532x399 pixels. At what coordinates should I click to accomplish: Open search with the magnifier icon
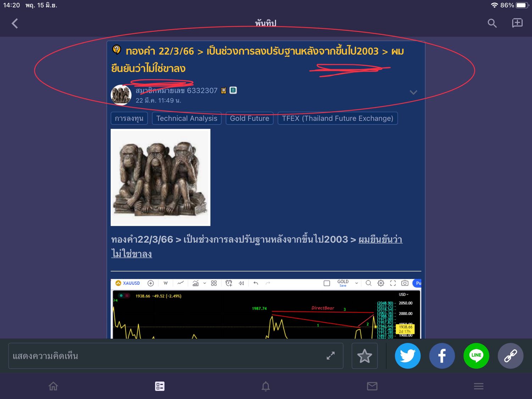492,23
